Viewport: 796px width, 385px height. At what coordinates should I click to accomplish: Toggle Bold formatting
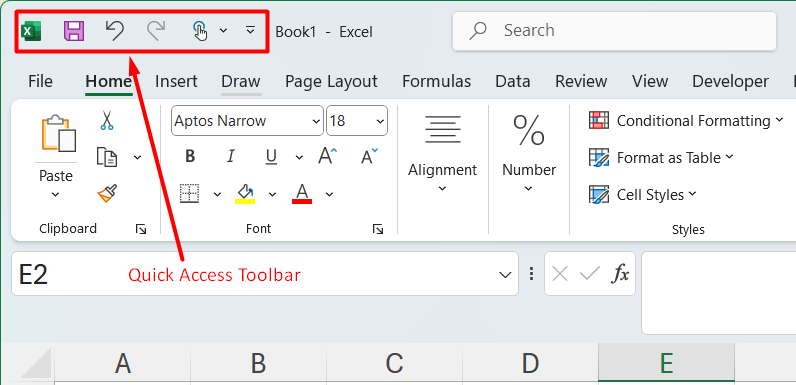[190, 156]
